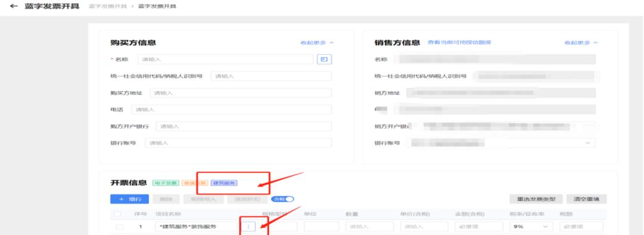
Task: Click the 单价(含税) input in row 1
Action: pyautogui.click(x=425, y=227)
